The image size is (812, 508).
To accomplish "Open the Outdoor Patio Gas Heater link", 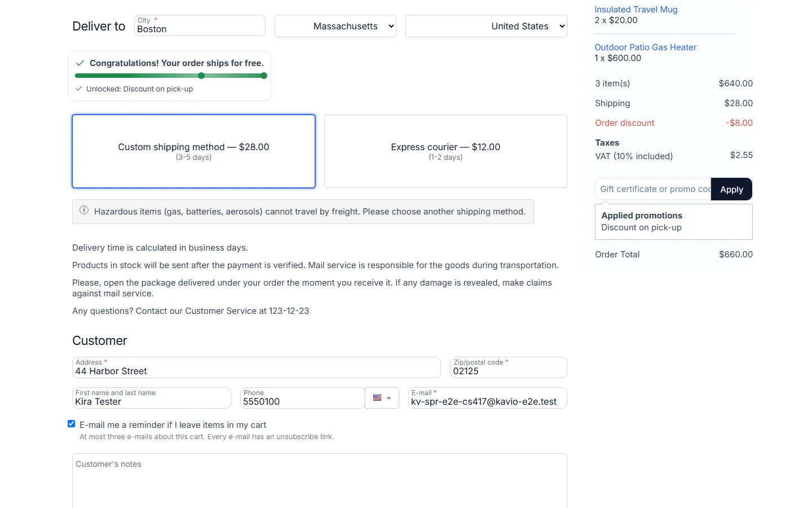I will click(646, 47).
